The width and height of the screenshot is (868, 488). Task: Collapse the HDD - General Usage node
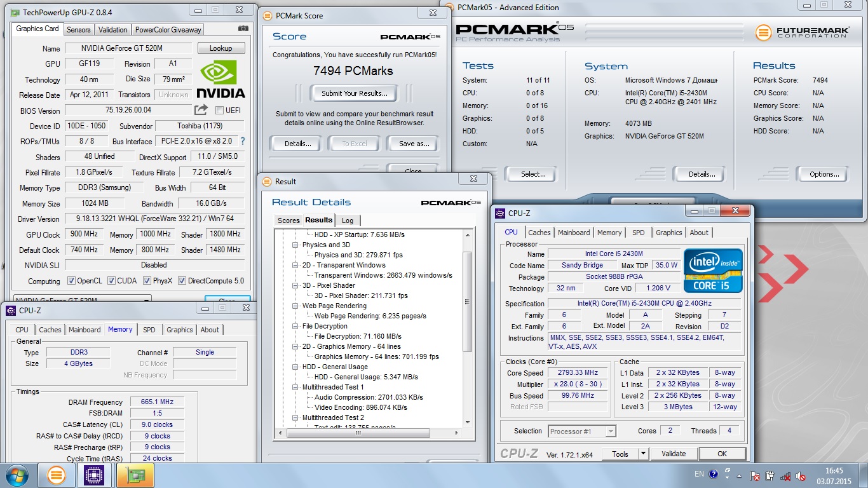click(x=295, y=367)
